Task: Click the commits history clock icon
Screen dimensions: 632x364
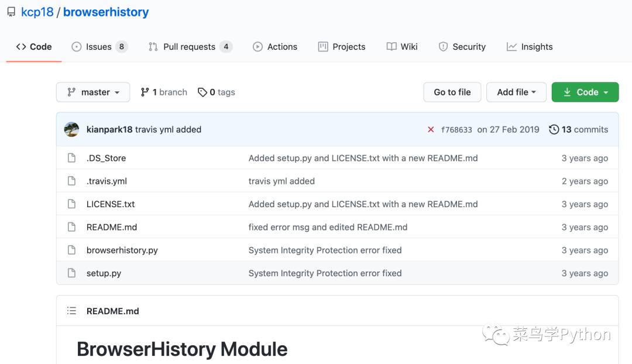Action: 554,129
